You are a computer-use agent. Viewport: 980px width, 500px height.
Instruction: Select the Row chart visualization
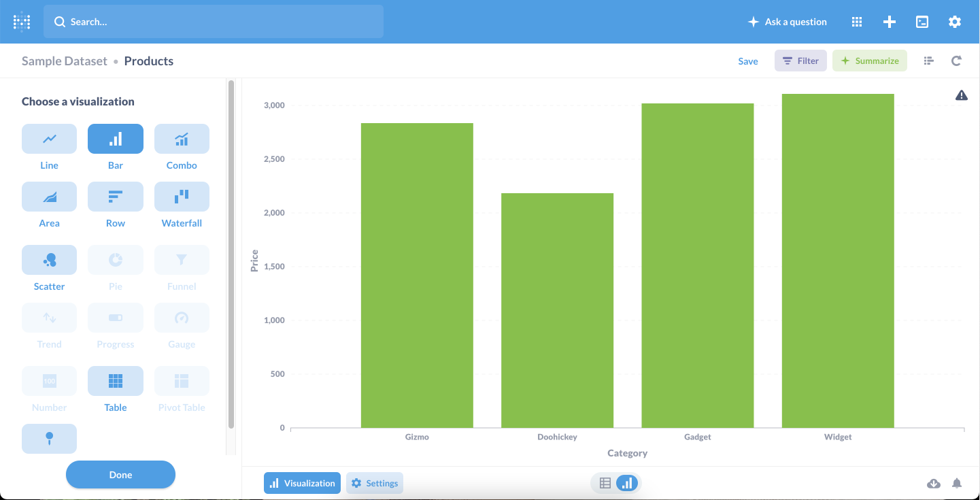click(116, 197)
